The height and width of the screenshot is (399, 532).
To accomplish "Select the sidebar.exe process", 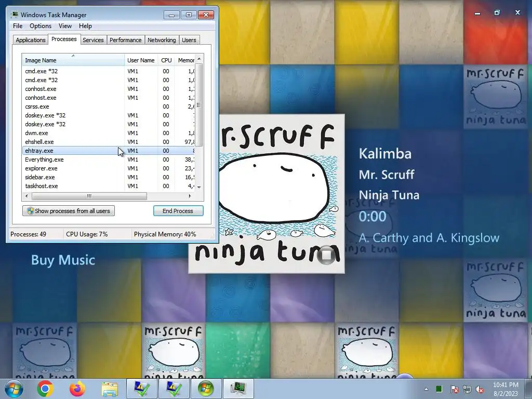I will pos(109,177).
